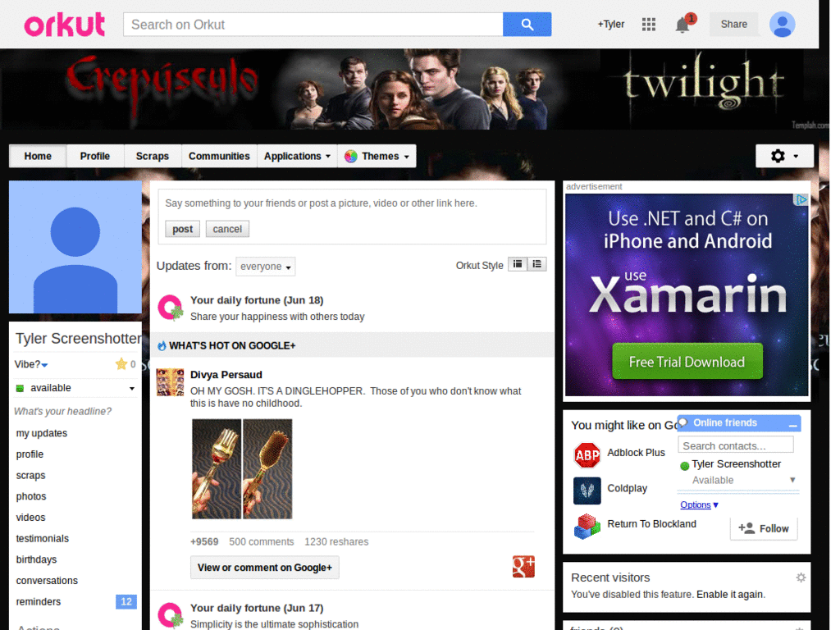The width and height of the screenshot is (840, 630).
Task: Click the Follow button
Action: [x=764, y=528]
